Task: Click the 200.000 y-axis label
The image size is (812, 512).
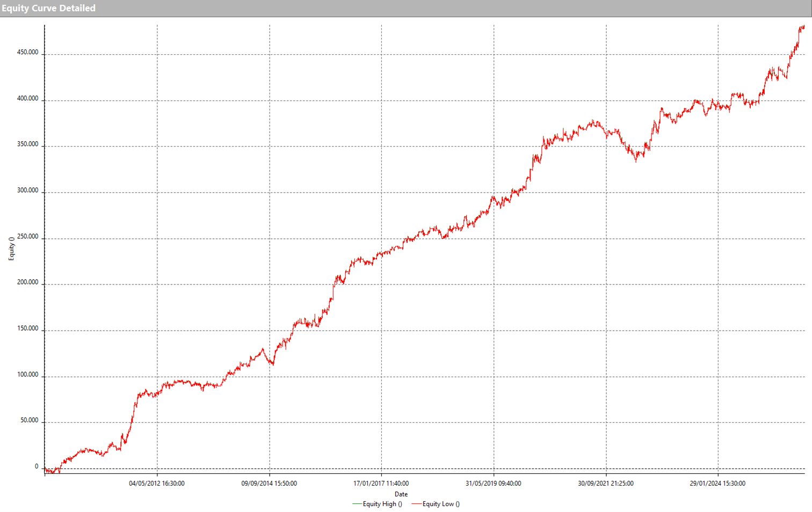Action: pos(27,282)
